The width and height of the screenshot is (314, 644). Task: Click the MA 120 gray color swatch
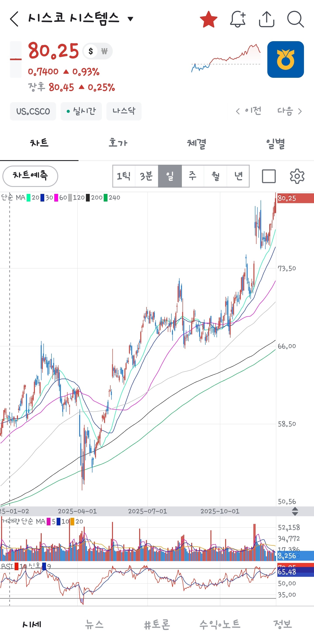click(70, 198)
